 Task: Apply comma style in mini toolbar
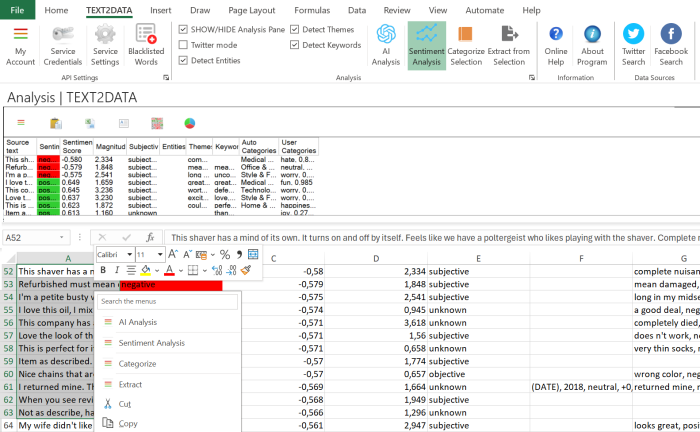pos(239,254)
